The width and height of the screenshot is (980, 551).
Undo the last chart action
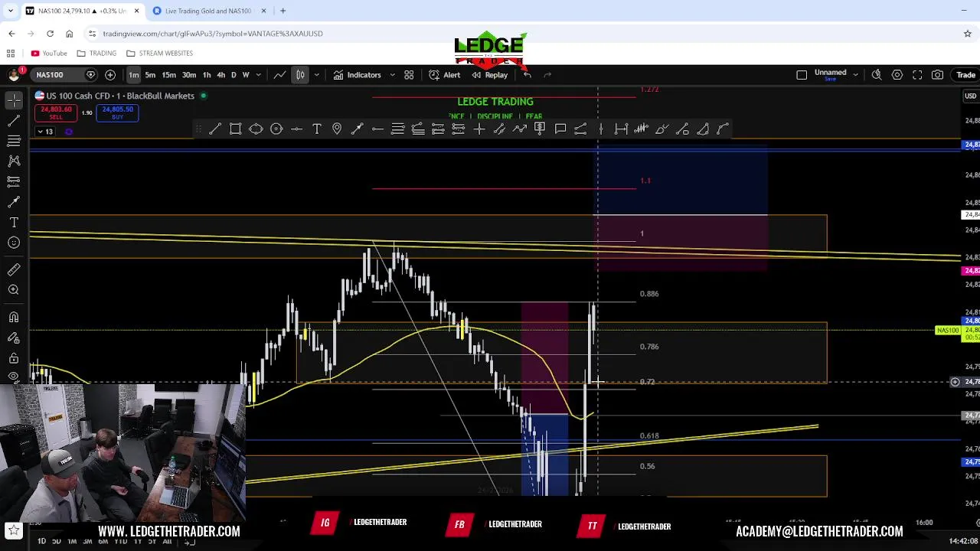click(528, 75)
